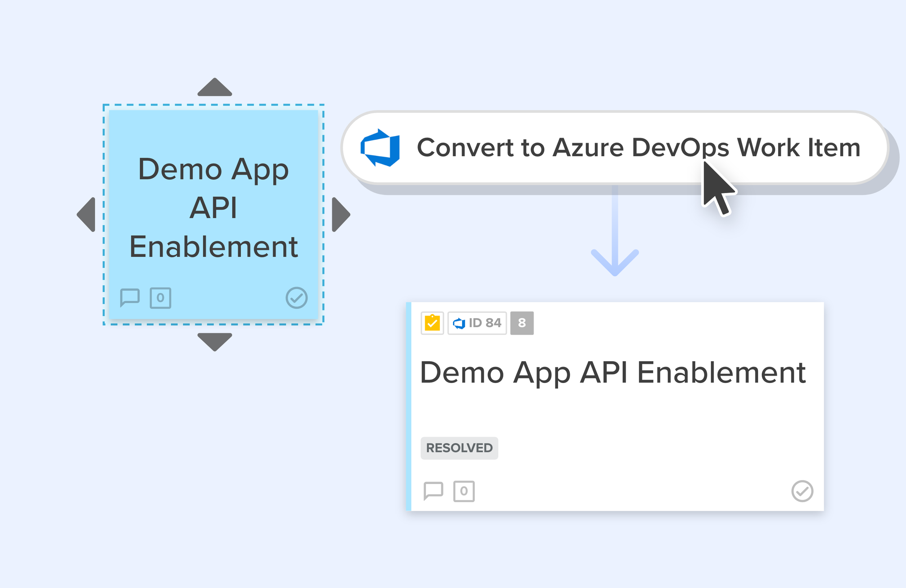906x588 pixels.
Task: Open the ID 84 Azure DevOps badge
Action: [x=477, y=323]
